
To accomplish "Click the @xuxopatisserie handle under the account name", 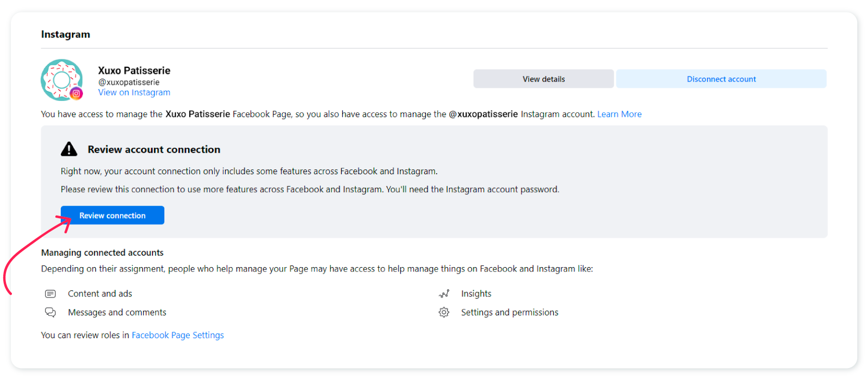I will pos(129,82).
